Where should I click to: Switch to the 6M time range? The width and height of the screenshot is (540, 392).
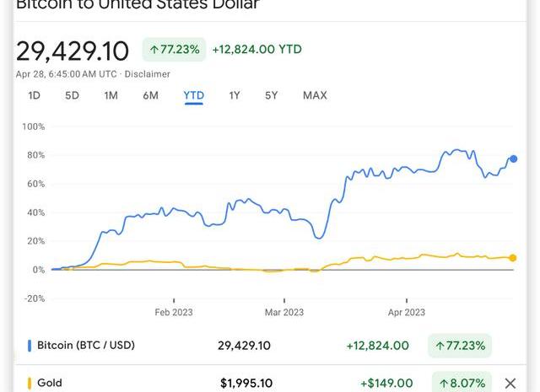[150, 95]
